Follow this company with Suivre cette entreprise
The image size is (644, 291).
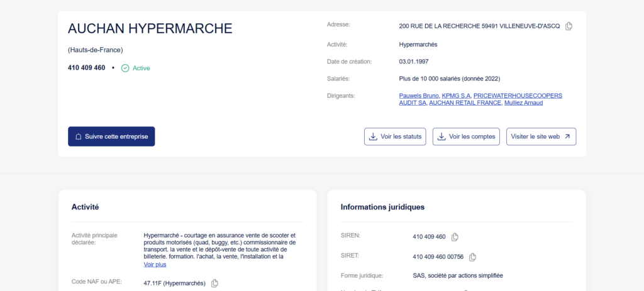[111, 136]
